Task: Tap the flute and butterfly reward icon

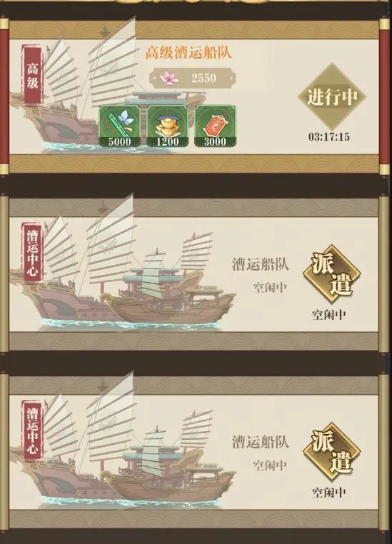Action: click(x=120, y=126)
